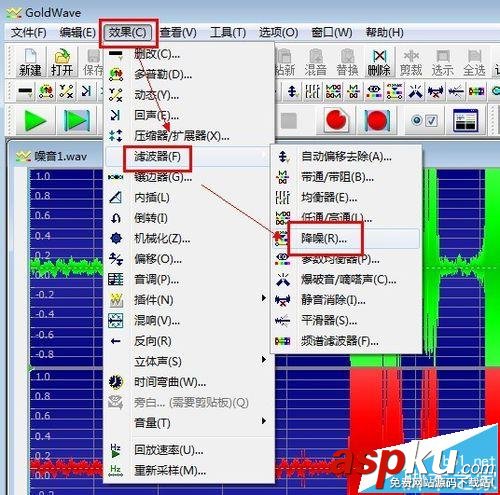Choose 静音消除(I)... filter
This screenshot has height=495, width=500.
tap(346, 300)
